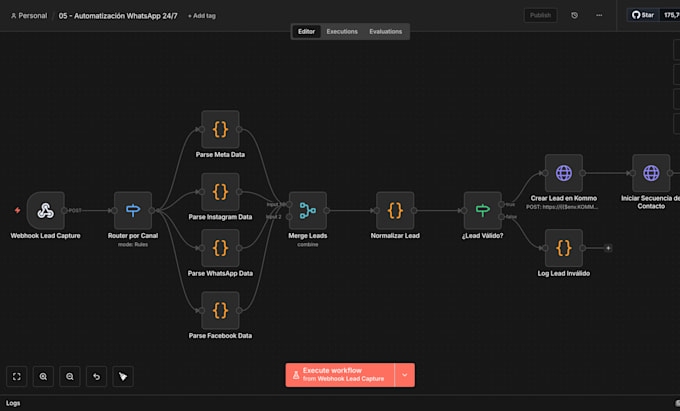Click the Merge Leads output connector

pyautogui.click(x=327, y=211)
